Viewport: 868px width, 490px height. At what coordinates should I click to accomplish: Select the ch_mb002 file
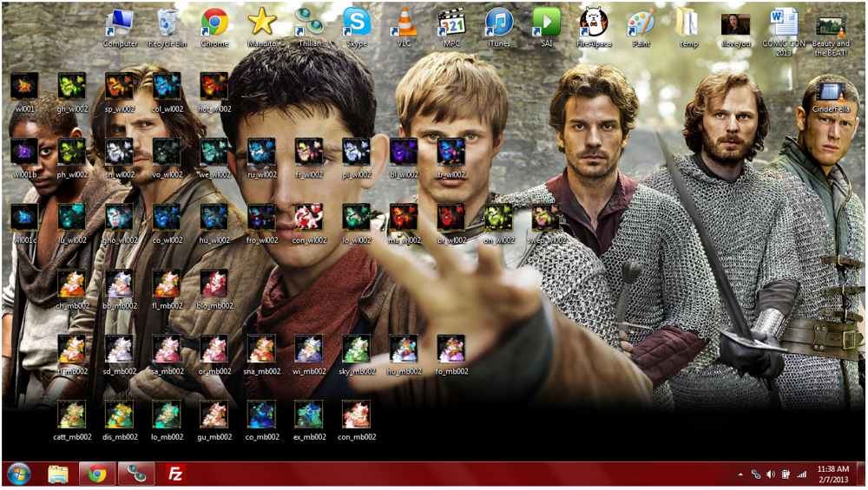pyautogui.click(x=72, y=290)
